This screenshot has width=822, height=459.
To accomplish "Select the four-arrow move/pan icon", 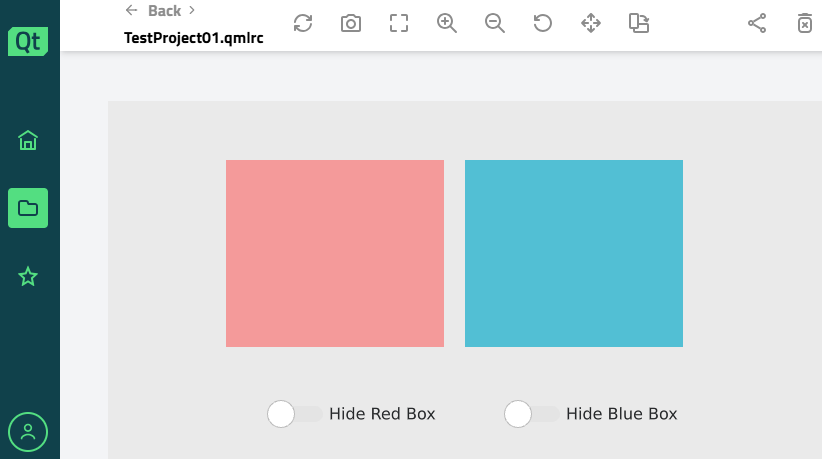I will (x=591, y=23).
